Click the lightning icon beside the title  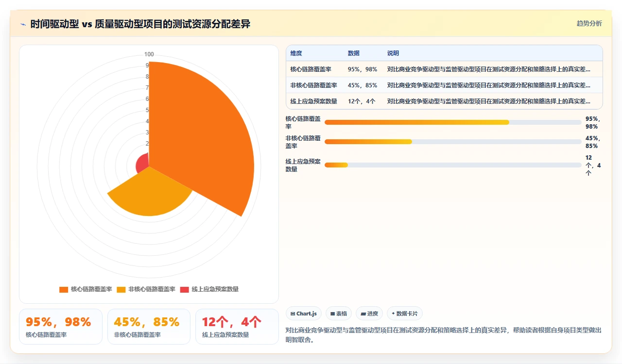pos(23,24)
